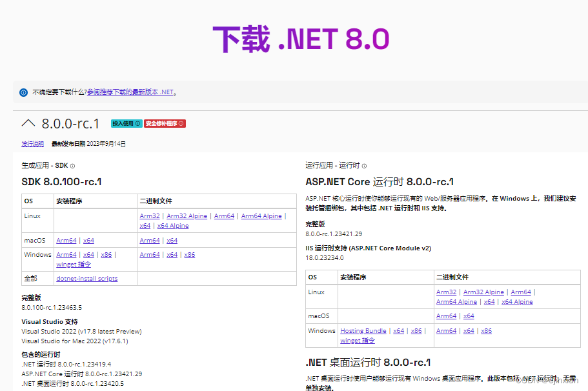This screenshot has width=588, height=391.
Task: Download ASP.NET Core Windows Arm64 binary
Action: click(446, 331)
